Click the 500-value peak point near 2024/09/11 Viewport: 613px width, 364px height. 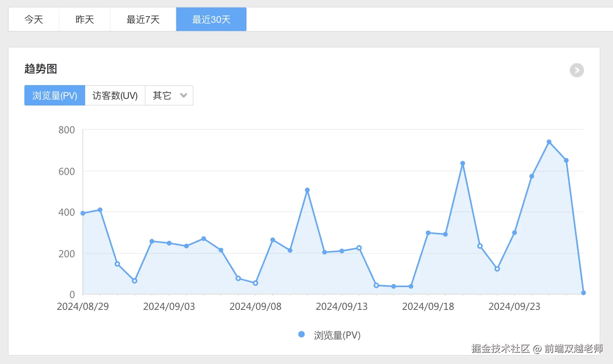[x=308, y=190]
